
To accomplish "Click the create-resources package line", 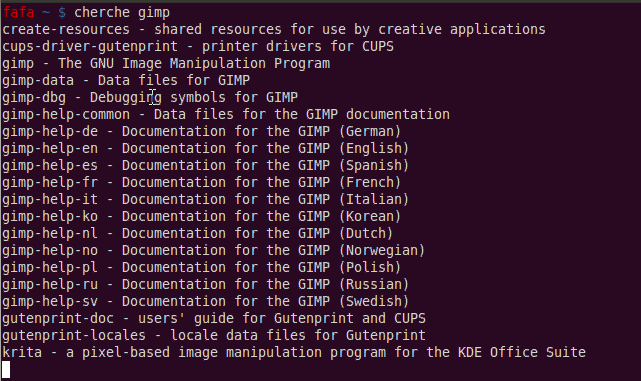I will 274,29.
